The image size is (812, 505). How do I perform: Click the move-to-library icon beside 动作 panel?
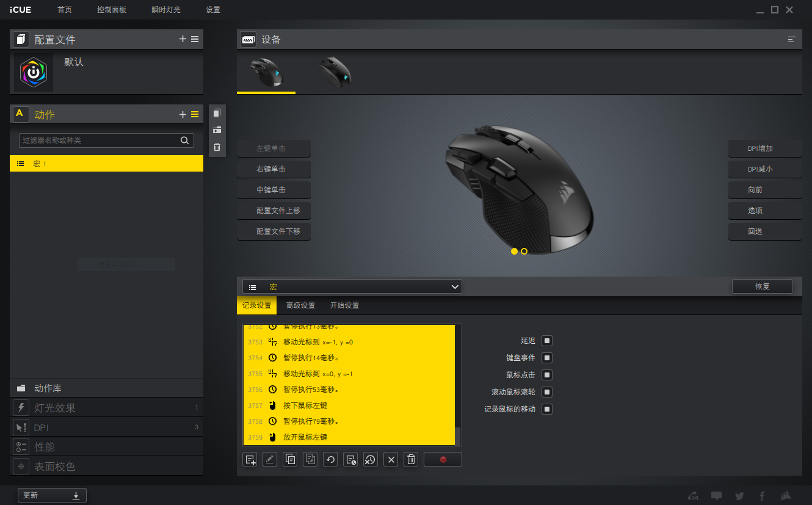[x=217, y=130]
